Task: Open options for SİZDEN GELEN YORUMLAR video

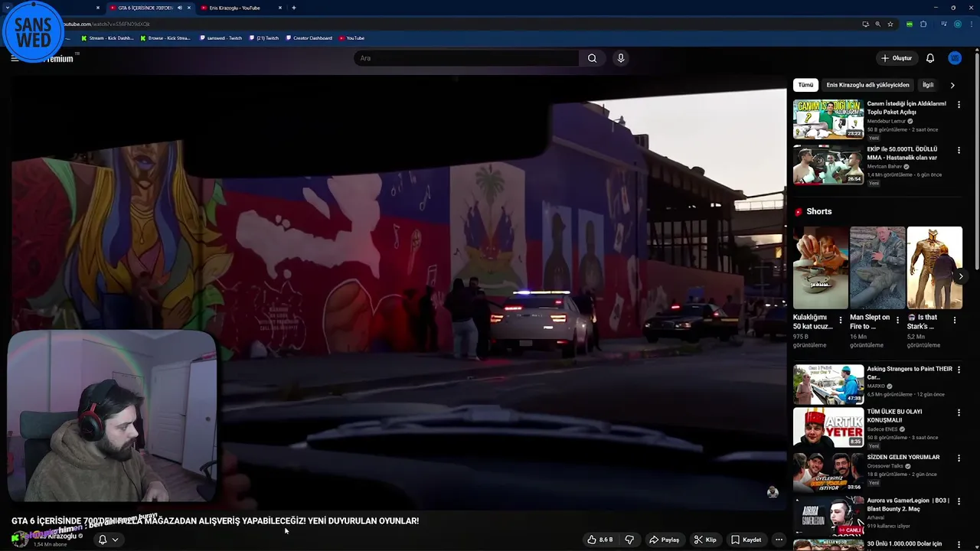Action: [959, 458]
